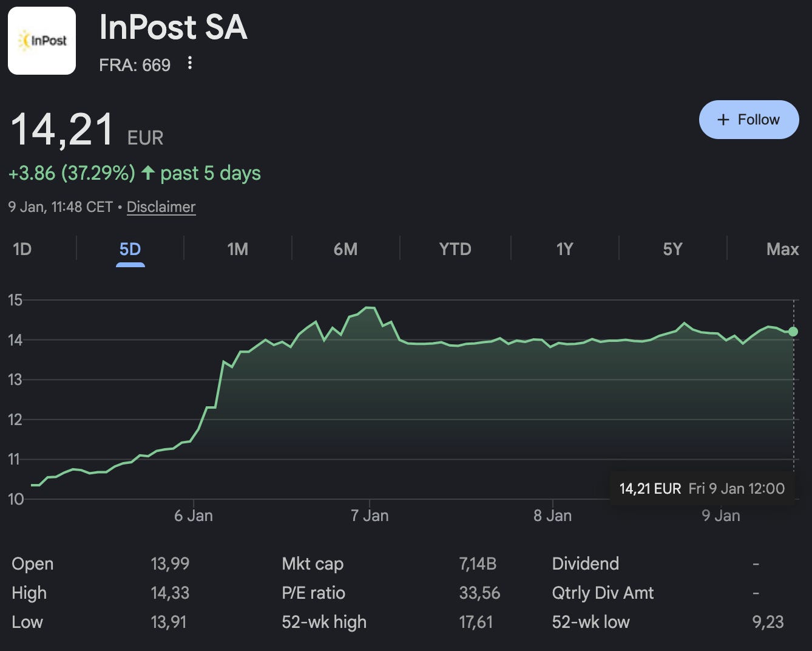812x651 pixels.
Task: Click the 14,21 EUR chart tooltip
Action: tap(702, 488)
